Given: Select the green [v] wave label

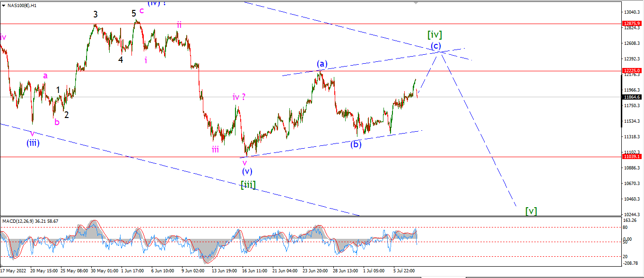Looking at the screenshot, I should click(531, 211).
